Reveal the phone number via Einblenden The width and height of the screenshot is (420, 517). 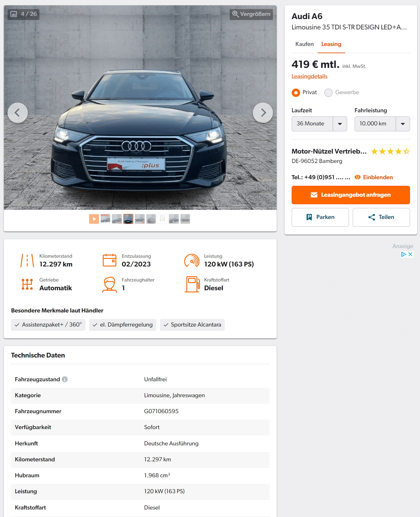(x=378, y=177)
